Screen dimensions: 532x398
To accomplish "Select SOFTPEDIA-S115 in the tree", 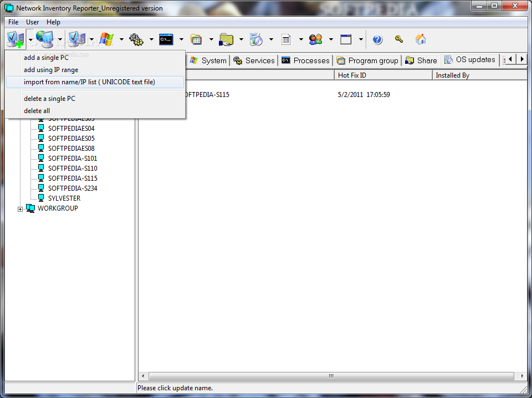I will [x=73, y=178].
